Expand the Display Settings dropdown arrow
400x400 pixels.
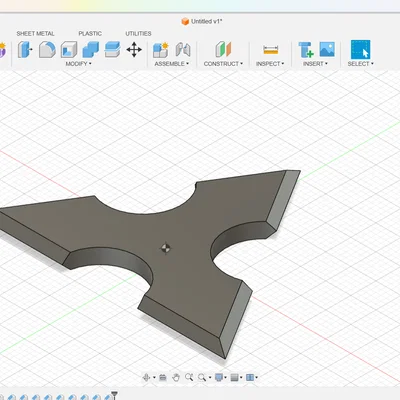point(226,378)
